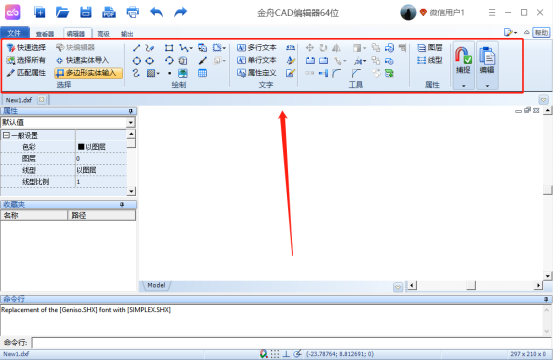Click the 多行文本 button
554x361 pixels.
point(257,47)
